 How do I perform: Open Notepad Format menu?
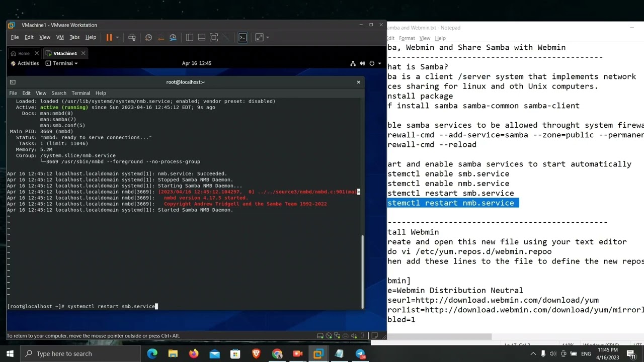pyautogui.click(x=407, y=38)
